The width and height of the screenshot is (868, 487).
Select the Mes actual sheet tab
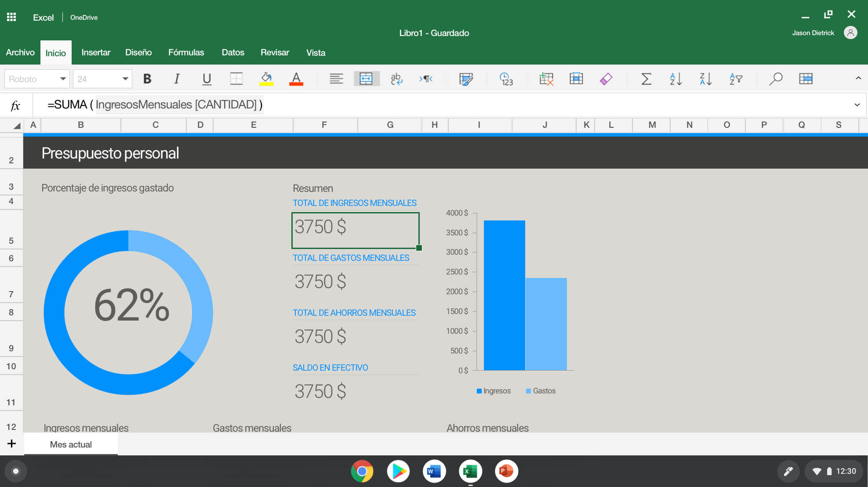pyautogui.click(x=71, y=444)
